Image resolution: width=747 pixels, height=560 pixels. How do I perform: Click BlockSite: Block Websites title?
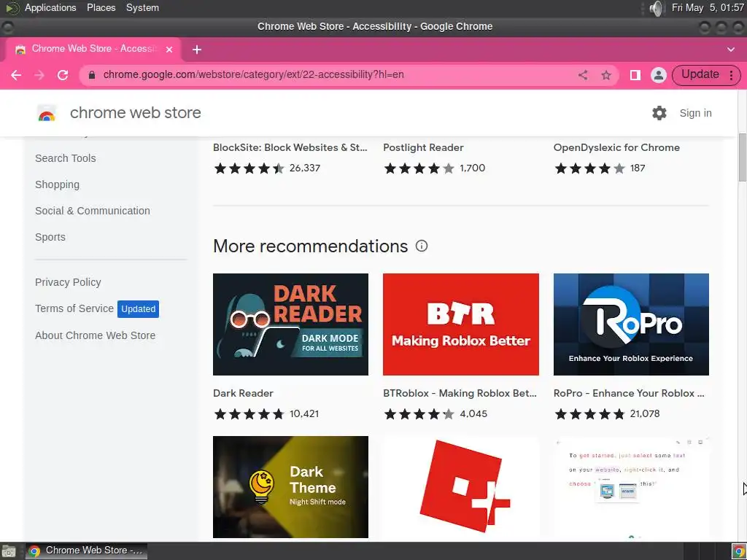tap(290, 147)
